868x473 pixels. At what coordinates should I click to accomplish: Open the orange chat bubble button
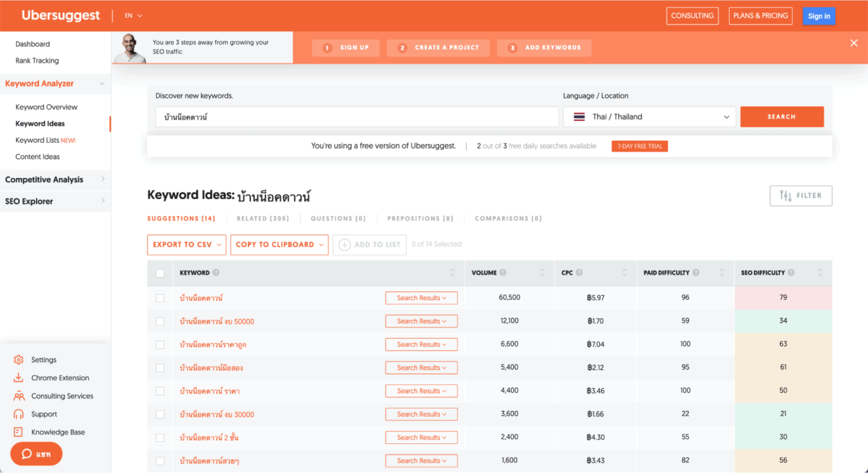pos(37,454)
